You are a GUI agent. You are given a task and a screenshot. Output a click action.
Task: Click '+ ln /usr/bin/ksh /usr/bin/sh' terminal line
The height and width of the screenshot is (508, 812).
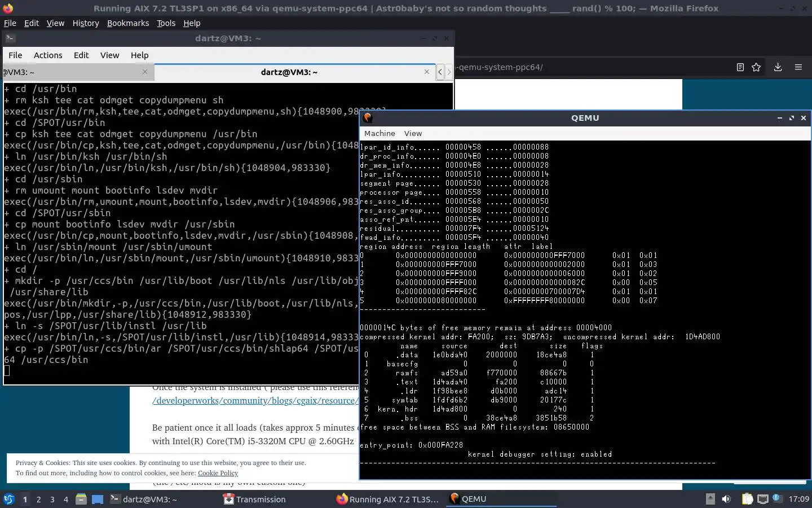coord(85,156)
